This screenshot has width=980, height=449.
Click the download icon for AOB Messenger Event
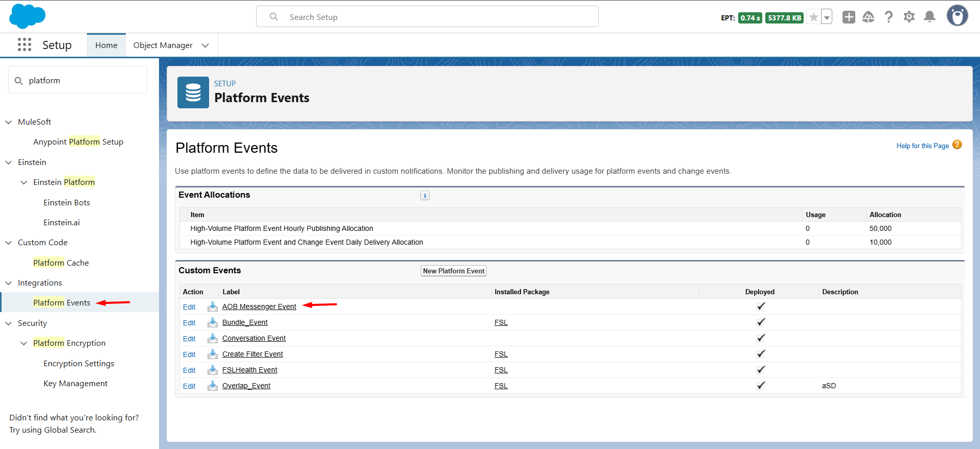(213, 306)
